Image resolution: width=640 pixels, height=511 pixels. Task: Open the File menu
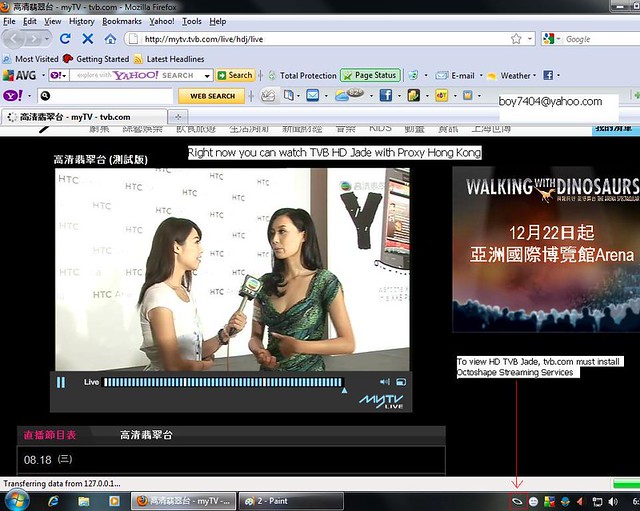point(9,21)
